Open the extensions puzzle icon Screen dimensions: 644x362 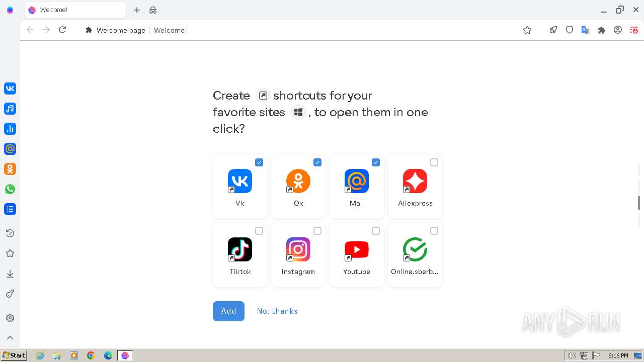coord(602,30)
